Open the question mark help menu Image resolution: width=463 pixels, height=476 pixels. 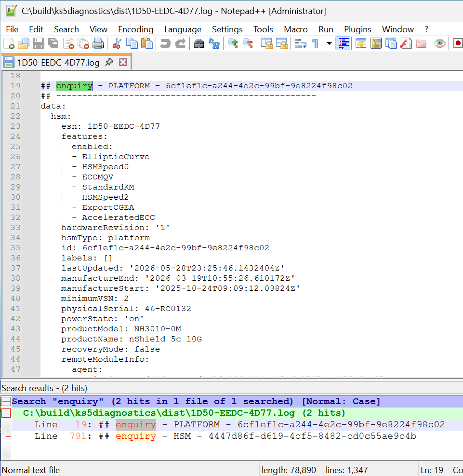[426, 29]
